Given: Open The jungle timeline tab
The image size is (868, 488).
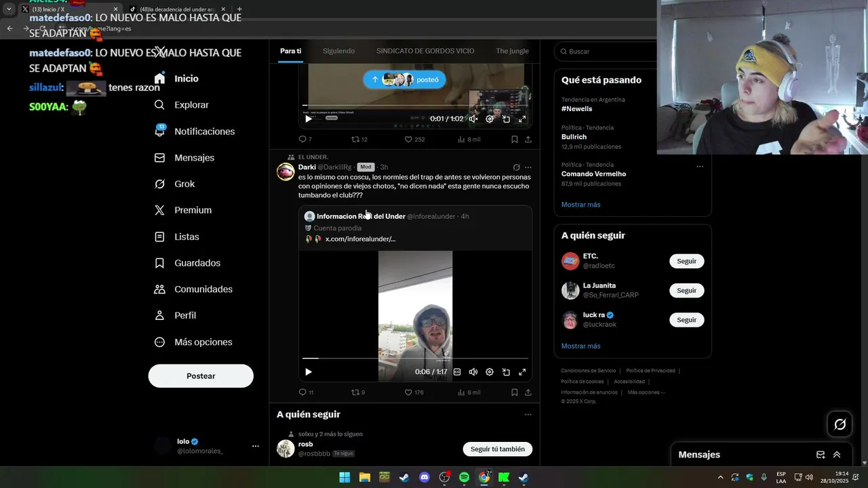Looking at the screenshot, I should tap(512, 51).
